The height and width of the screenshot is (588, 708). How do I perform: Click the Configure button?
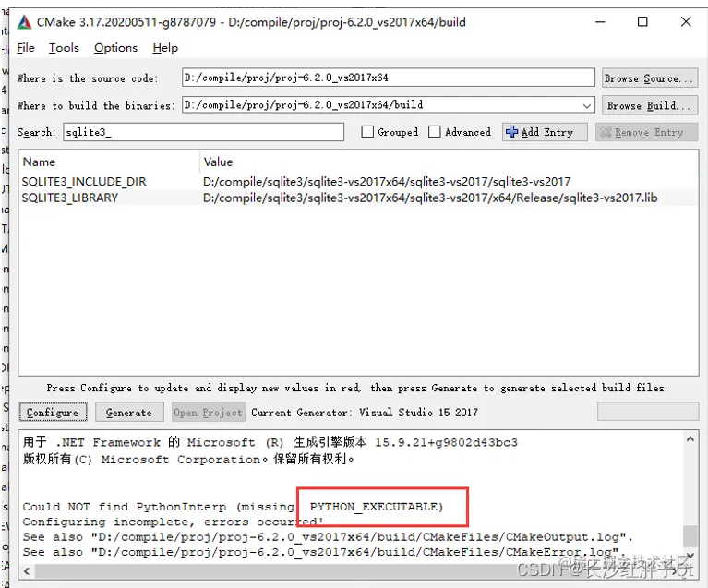[x=53, y=413]
